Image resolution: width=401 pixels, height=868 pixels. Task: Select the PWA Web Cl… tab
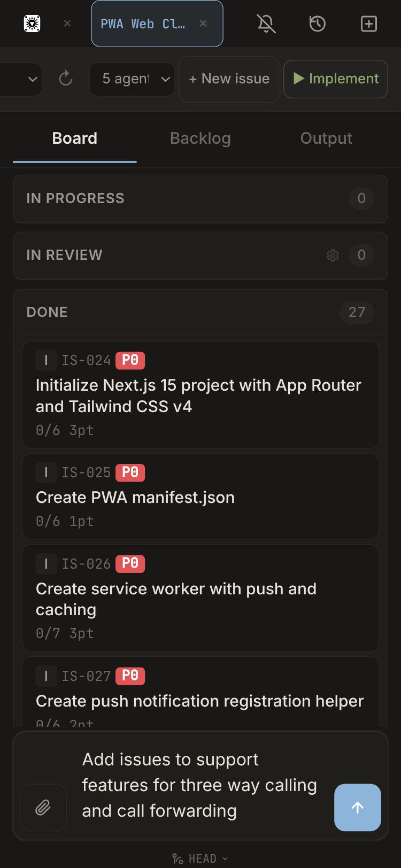[143, 24]
